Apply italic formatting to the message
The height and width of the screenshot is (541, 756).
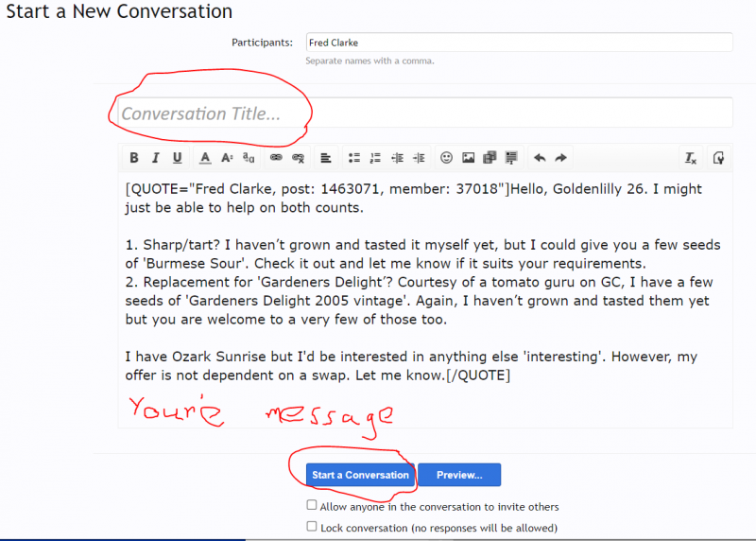click(x=155, y=158)
